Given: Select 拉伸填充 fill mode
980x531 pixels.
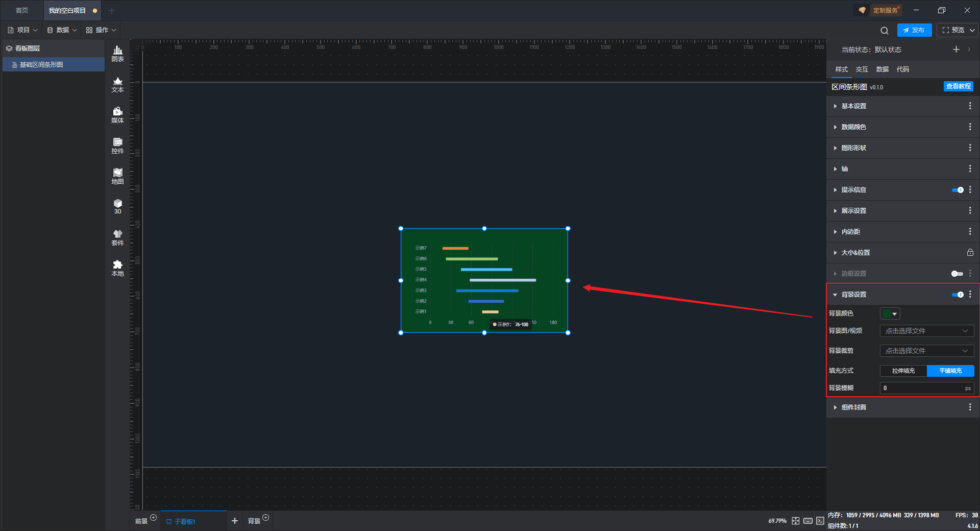Looking at the screenshot, I should click(903, 371).
